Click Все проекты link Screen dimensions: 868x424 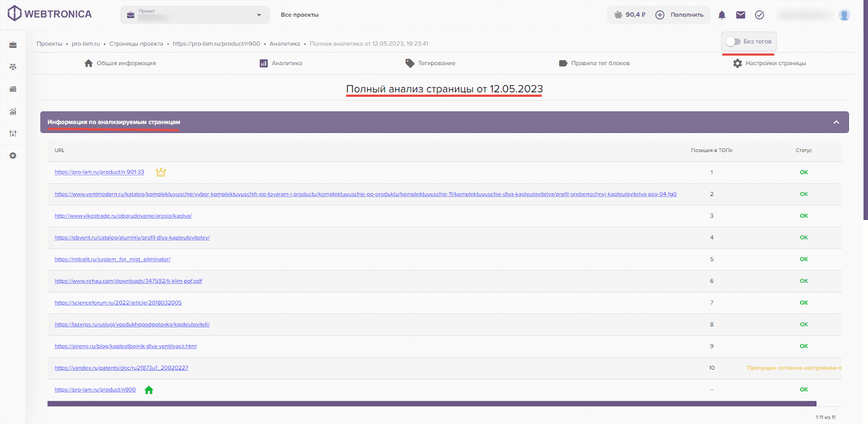[299, 15]
